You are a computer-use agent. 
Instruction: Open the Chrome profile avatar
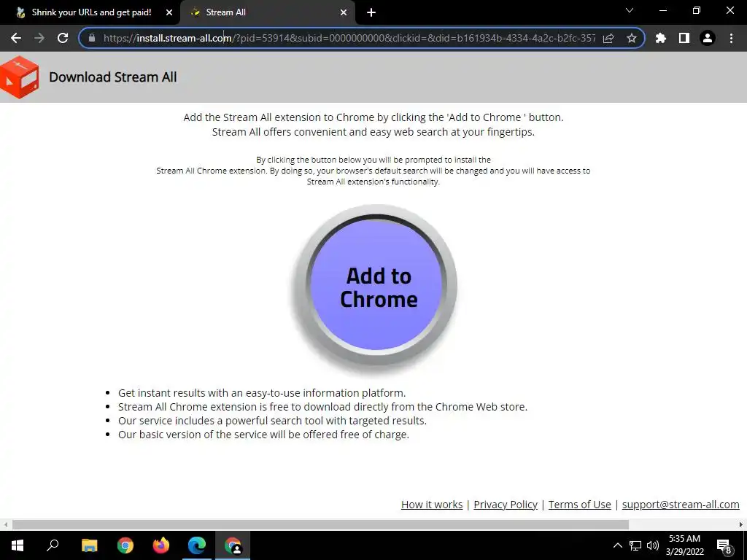(x=708, y=38)
